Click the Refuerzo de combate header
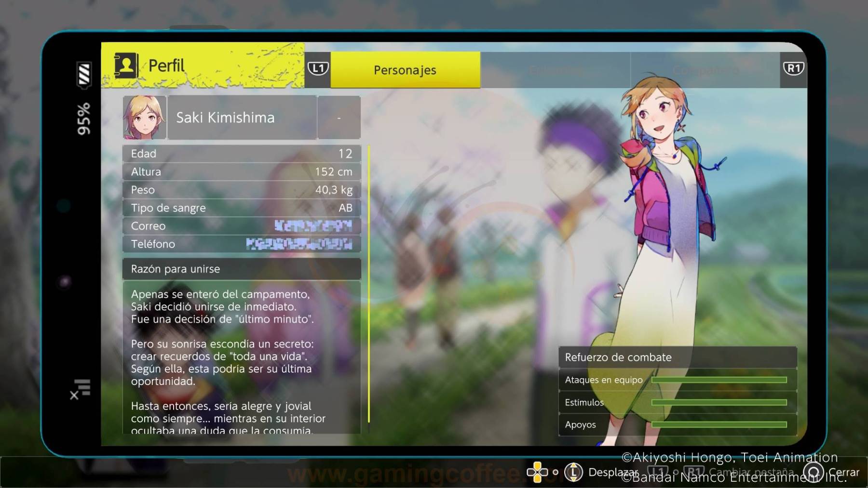The width and height of the screenshot is (868, 488). (x=678, y=357)
